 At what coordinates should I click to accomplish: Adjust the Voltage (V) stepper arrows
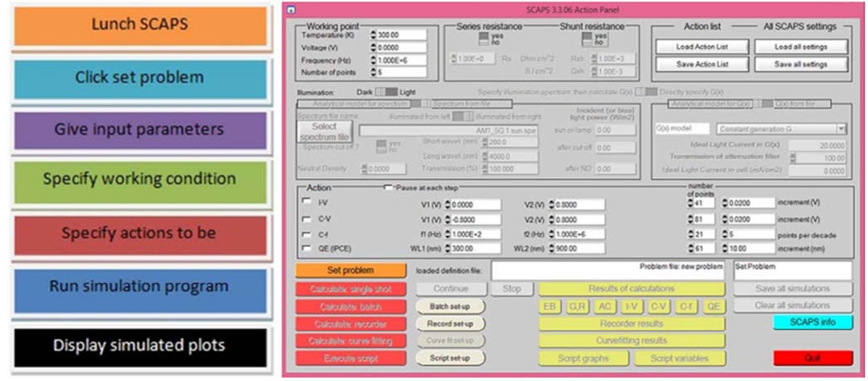(373, 48)
